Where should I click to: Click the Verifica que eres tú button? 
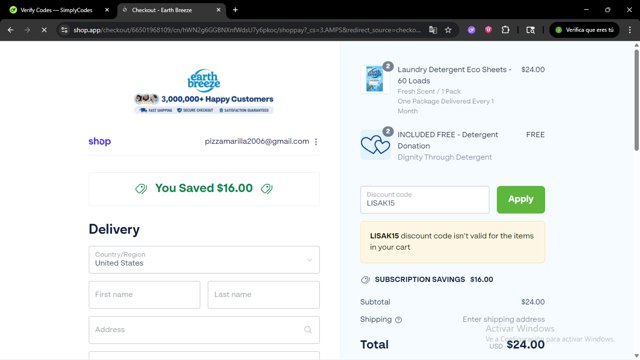tap(584, 30)
